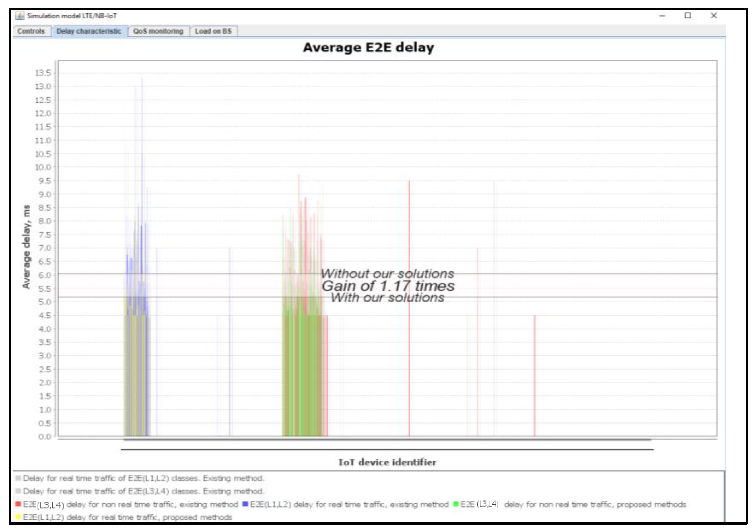Click legend entry 'delay for non real time traffic, existing method'
Image resolution: width=756 pixels, height=532 pixels.
(x=153, y=504)
